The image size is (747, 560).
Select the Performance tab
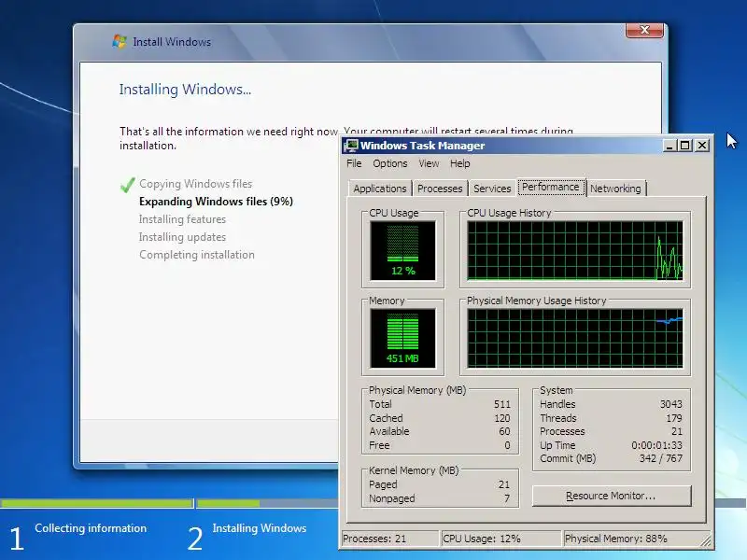(550, 187)
